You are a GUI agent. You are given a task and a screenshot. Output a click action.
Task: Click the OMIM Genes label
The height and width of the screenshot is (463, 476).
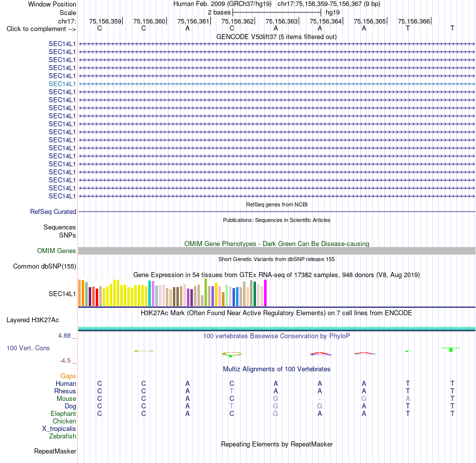(56, 251)
